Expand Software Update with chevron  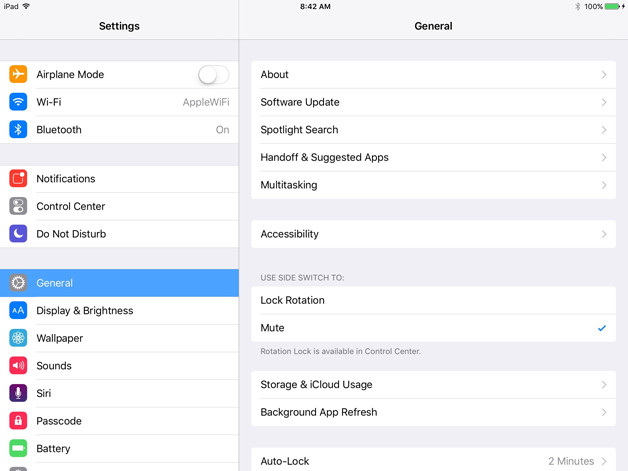click(604, 102)
